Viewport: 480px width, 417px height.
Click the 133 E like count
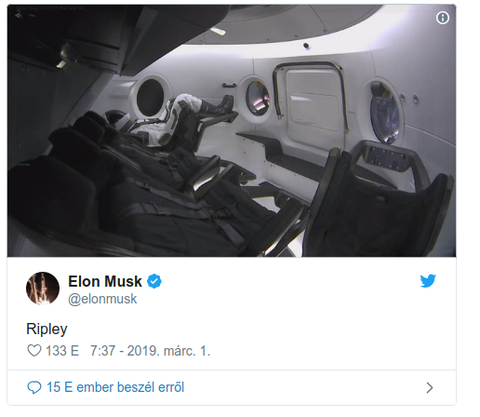(62, 351)
